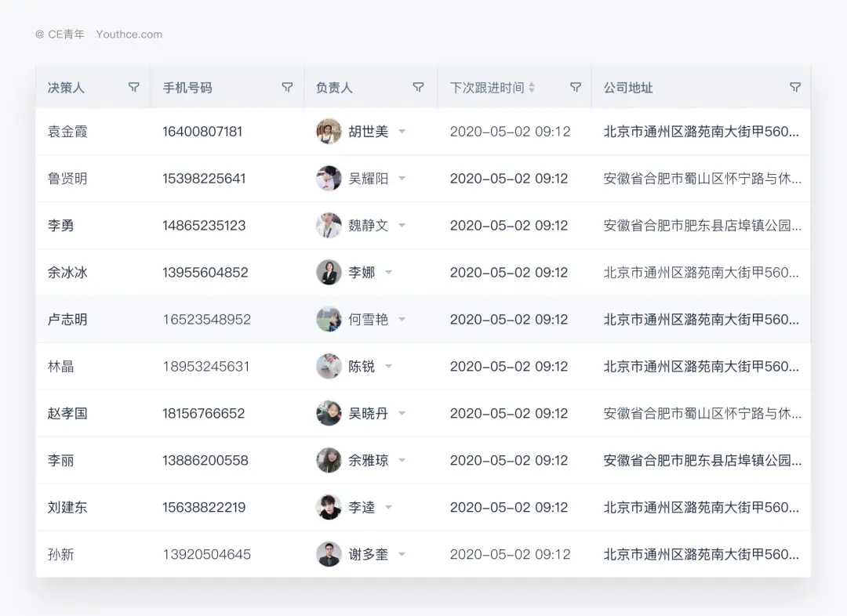
Task: Sort by 下次跟进时间 using sort arrows
Action: 532,88
